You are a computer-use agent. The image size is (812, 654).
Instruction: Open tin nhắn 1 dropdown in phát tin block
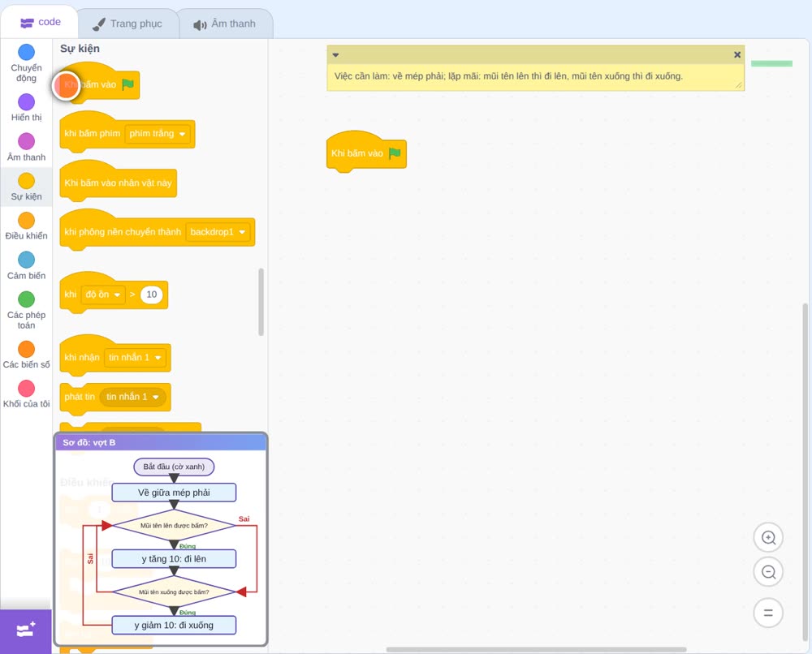(x=132, y=397)
